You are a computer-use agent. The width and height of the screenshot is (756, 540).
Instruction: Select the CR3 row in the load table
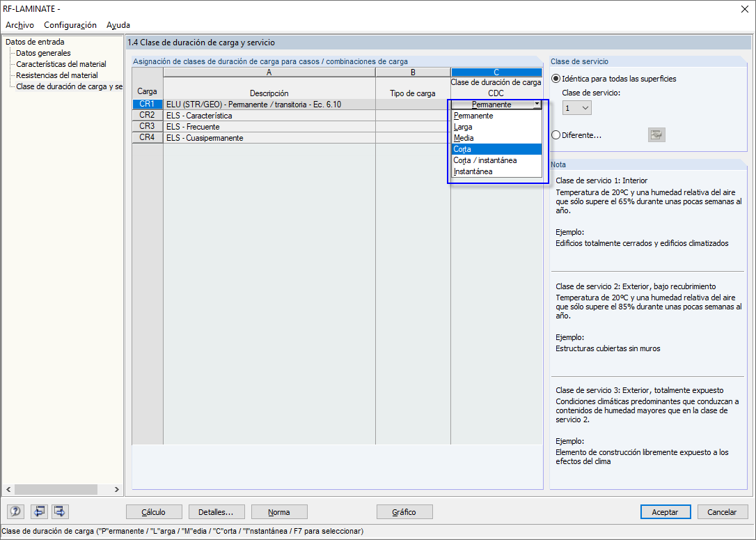point(148,127)
